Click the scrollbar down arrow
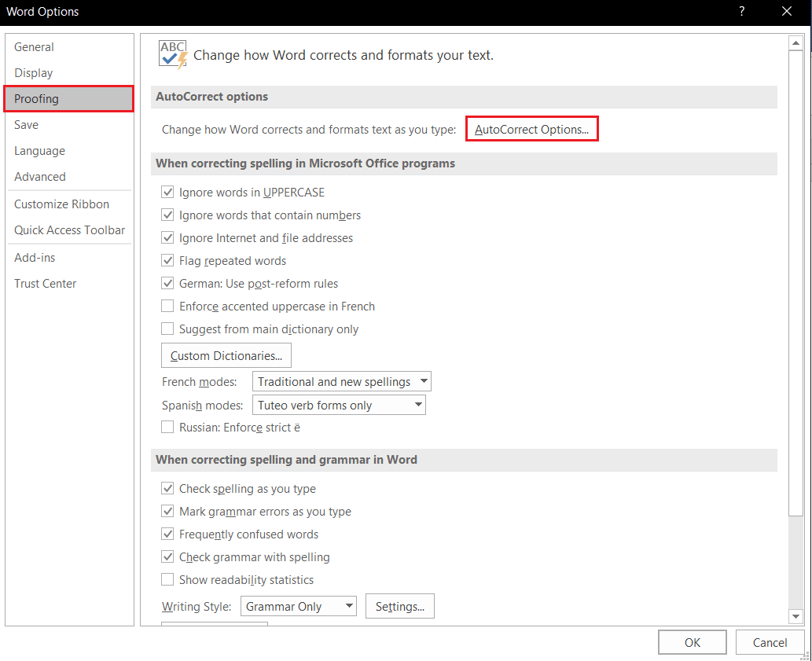 (x=795, y=616)
